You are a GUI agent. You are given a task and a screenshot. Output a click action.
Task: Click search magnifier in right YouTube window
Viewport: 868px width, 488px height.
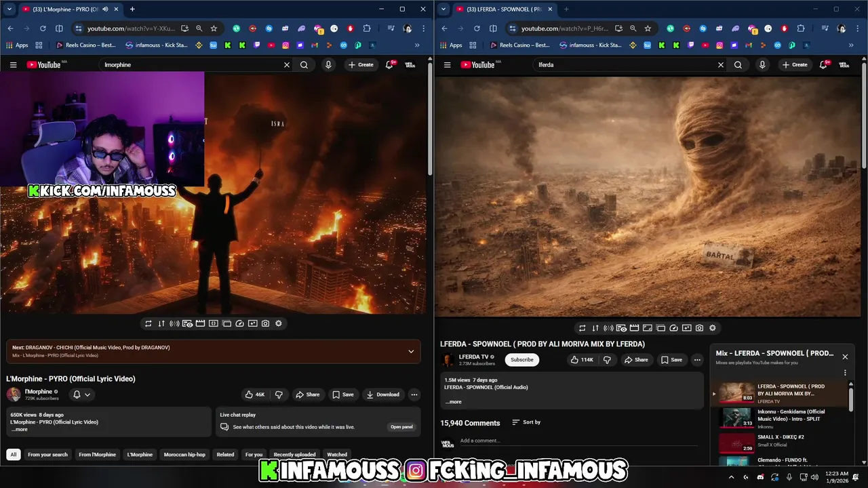pyautogui.click(x=738, y=65)
